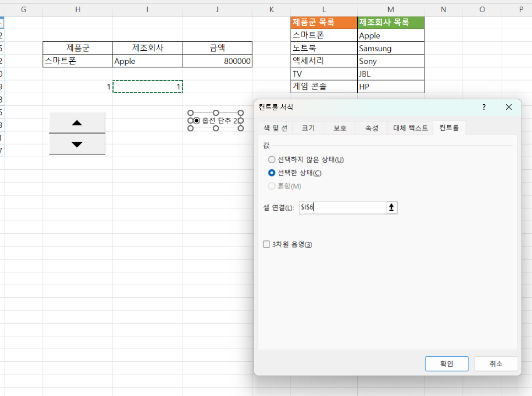Select column L header
Screen dimensions: 532x396
[x=324, y=9]
